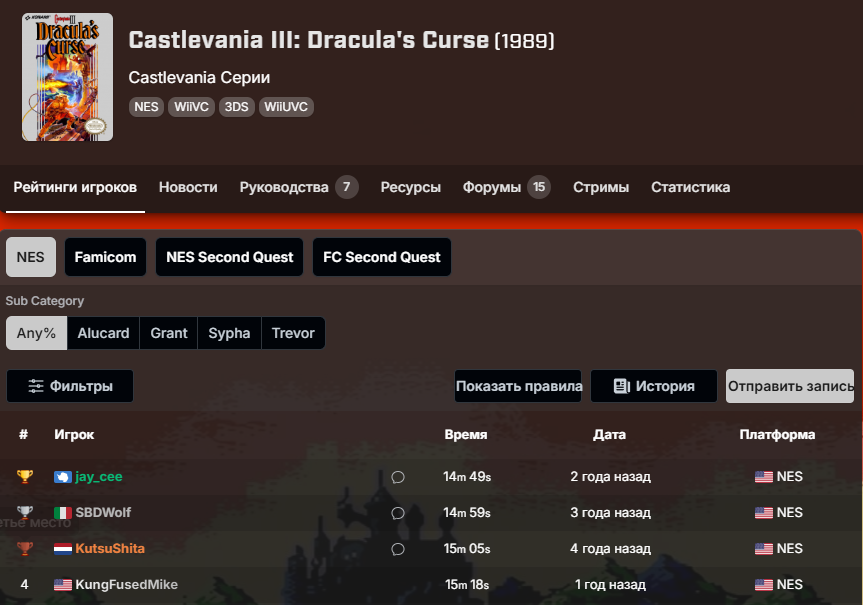Open jay_cee player profile

(x=99, y=477)
